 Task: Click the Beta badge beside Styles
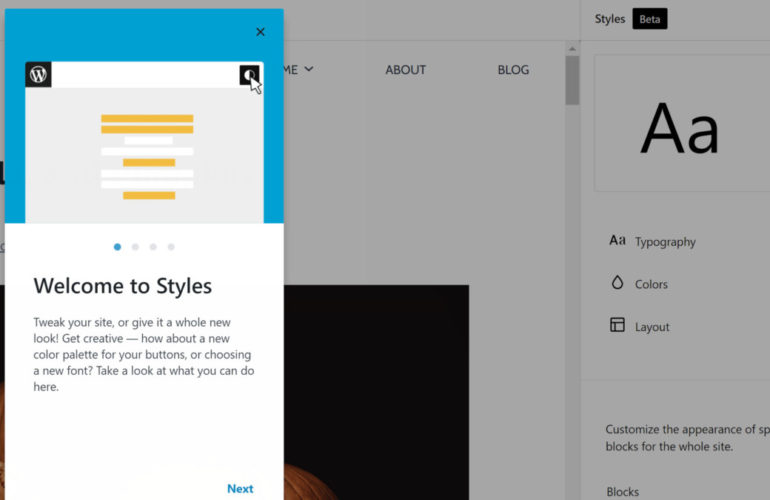click(649, 19)
